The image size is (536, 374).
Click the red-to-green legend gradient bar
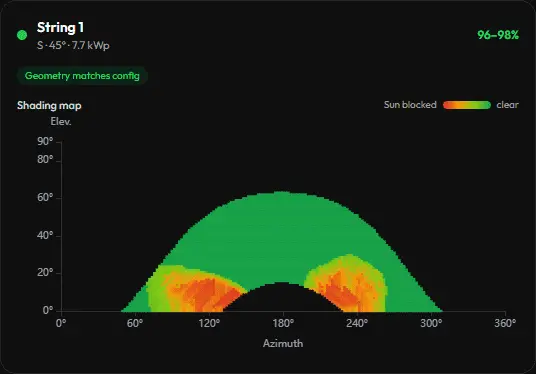[467, 105]
